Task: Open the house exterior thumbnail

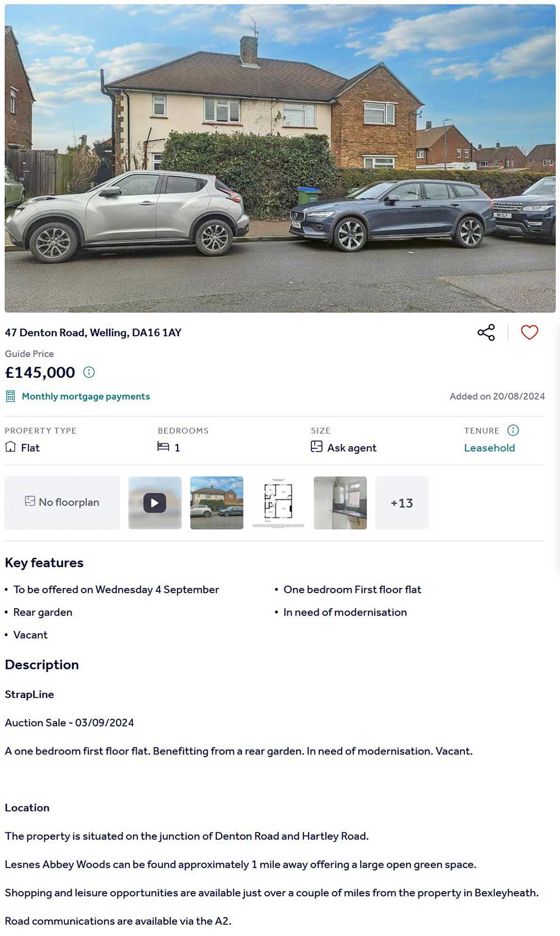Action: 217,503
